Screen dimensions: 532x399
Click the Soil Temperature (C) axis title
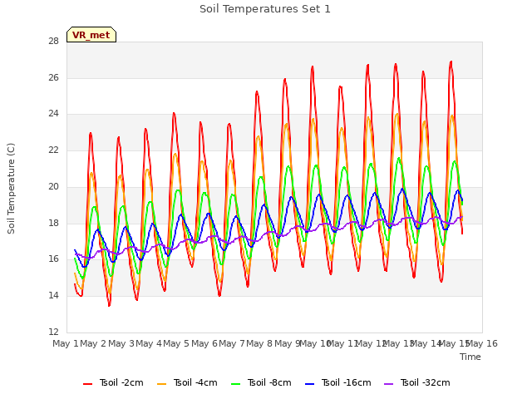[x=11, y=189]
